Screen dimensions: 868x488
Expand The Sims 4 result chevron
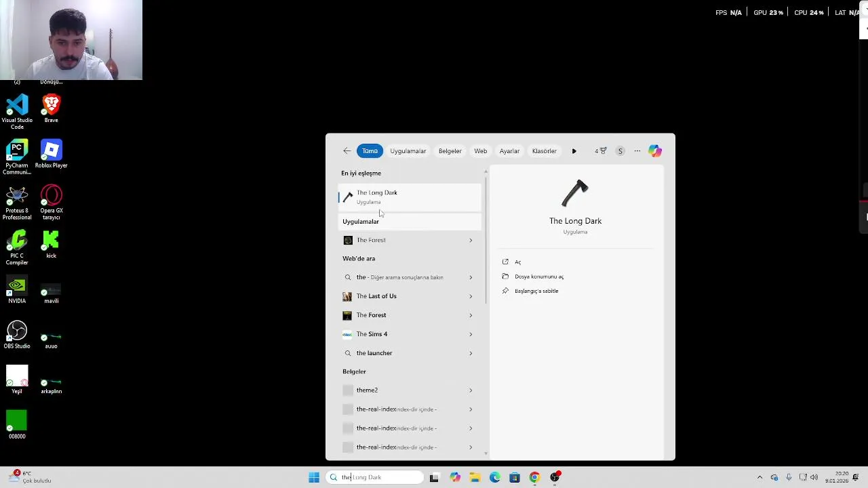pos(471,334)
